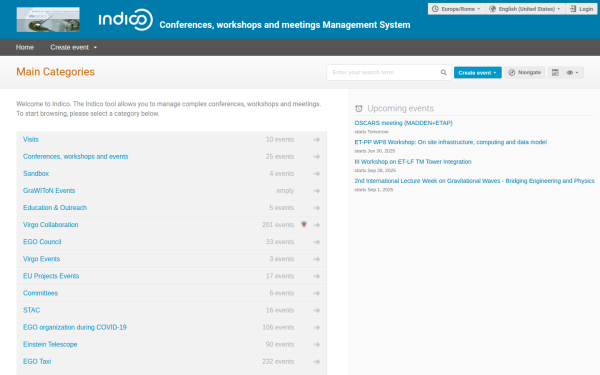Screen dimensions: 600x375
Task: Click the arrow icon in Einstein Telescope row
Action: [316, 344]
